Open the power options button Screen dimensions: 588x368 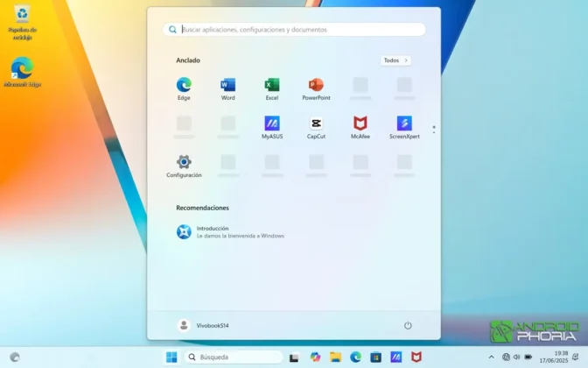click(408, 326)
